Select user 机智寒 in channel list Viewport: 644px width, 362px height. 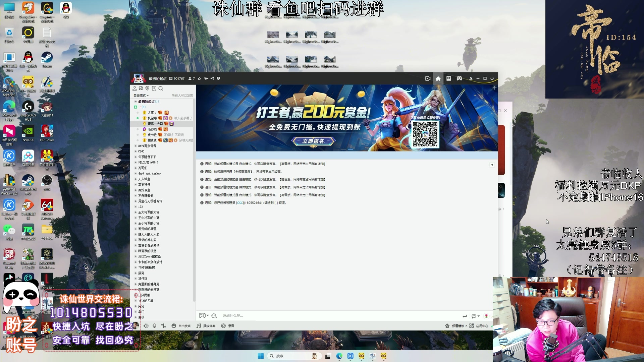pos(152,118)
